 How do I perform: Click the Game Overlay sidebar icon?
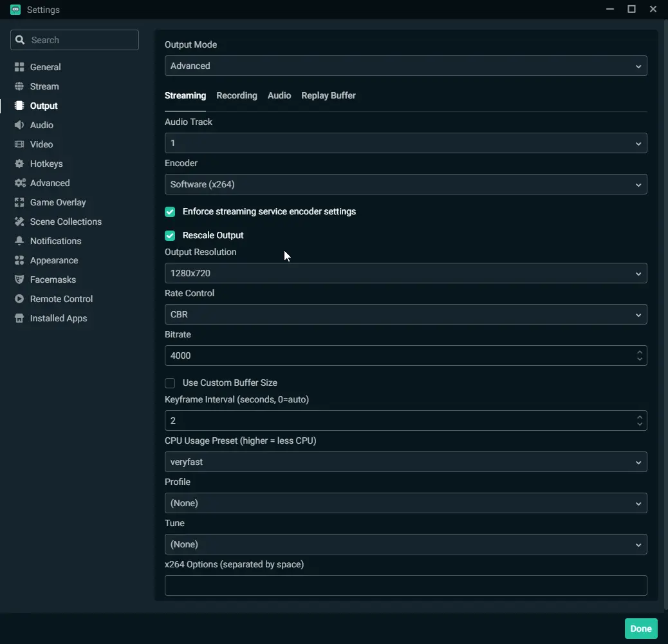(19, 202)
